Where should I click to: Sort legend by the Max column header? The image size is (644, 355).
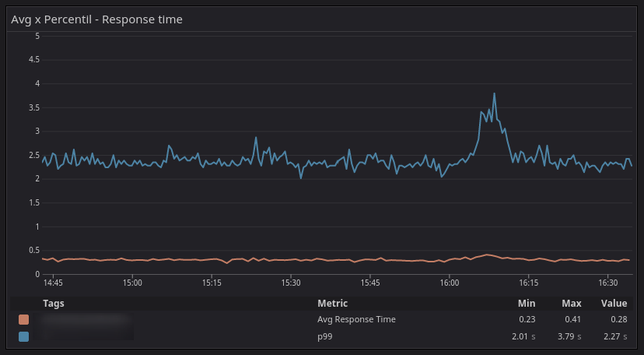[x=572, y=303]
